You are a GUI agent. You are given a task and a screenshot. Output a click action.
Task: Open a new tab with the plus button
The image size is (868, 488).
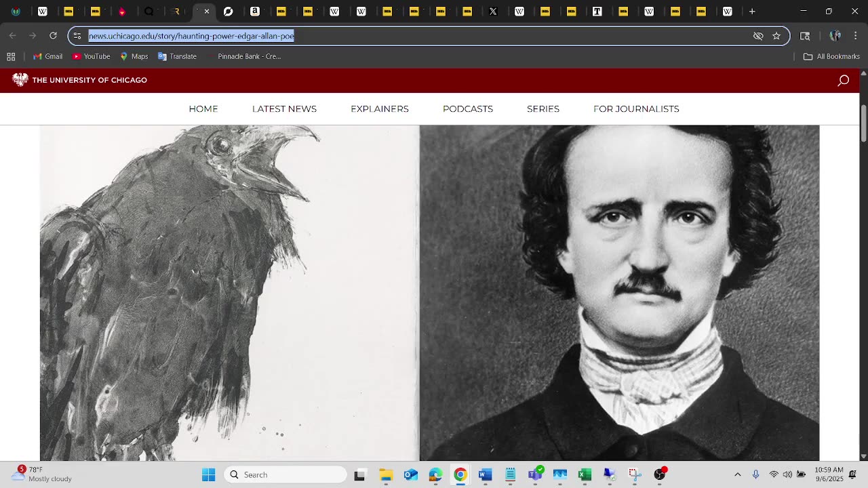coord(752,12)
